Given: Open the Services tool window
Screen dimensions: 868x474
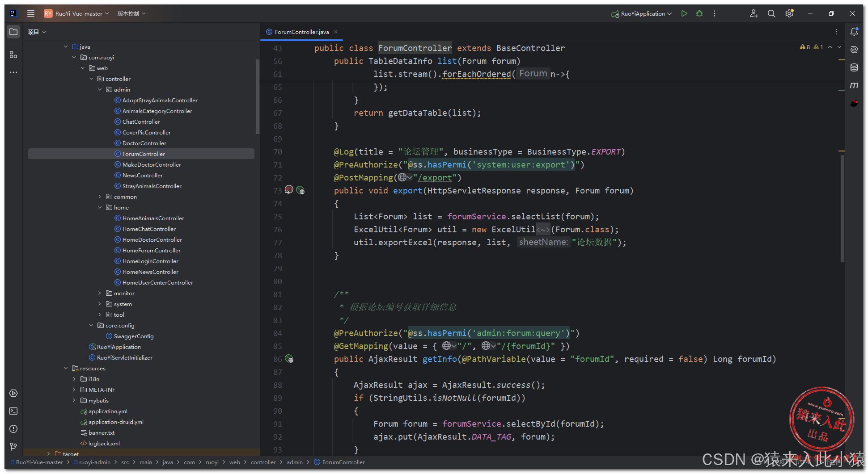Looking at the screenshot, I should coord(13,393).
